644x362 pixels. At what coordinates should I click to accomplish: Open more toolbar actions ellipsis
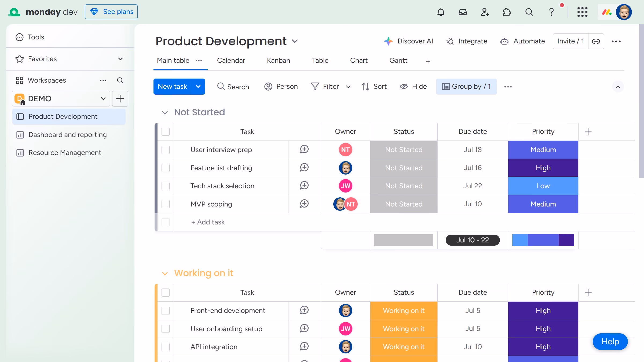508,87
